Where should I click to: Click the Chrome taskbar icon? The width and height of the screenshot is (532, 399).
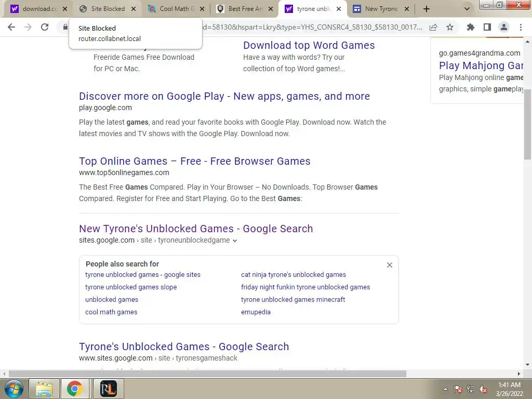tap(75, 389)
